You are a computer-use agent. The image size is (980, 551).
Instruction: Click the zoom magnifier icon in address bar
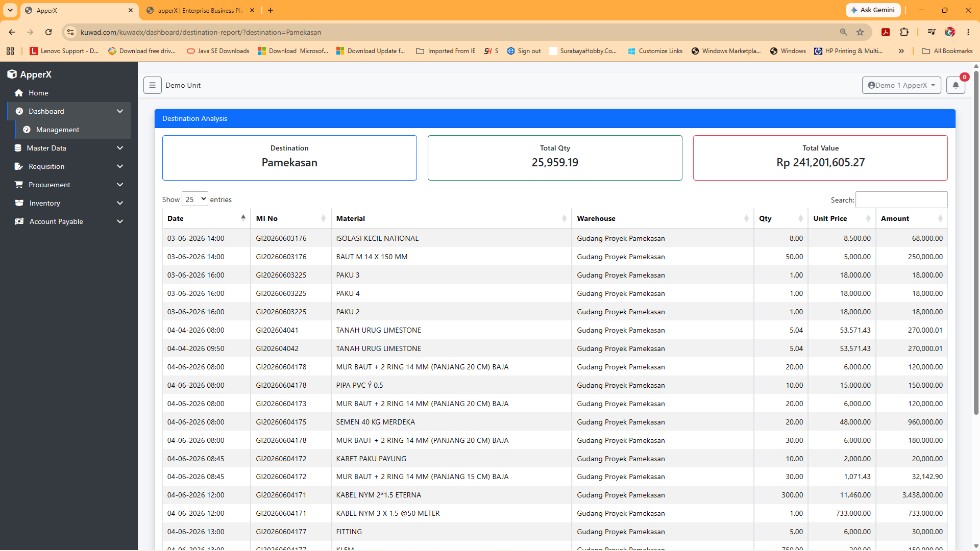point(843,32)
